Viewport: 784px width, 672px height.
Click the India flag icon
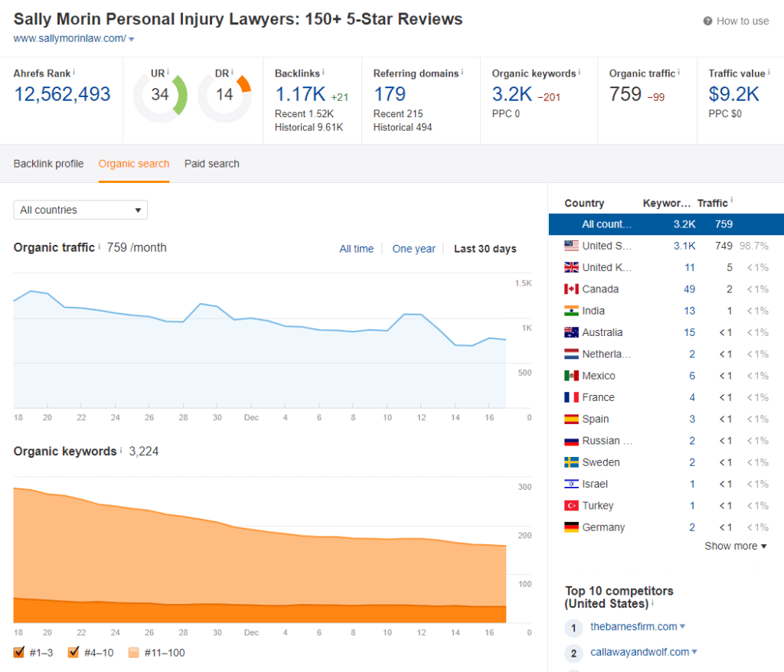point(571,311)
